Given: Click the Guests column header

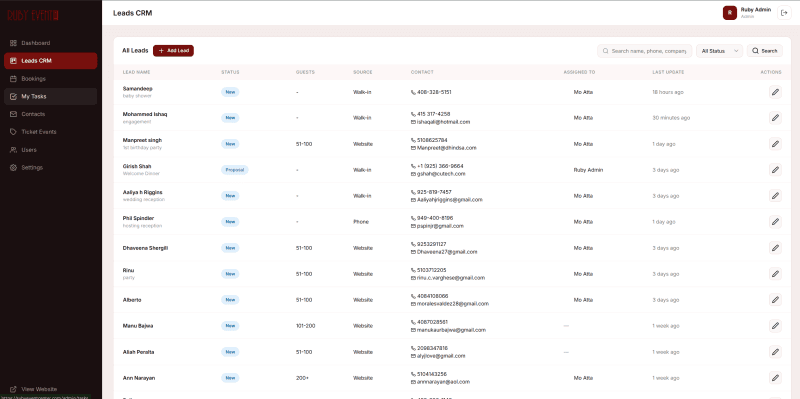Looking at the screenshot, I should [x=305, y=72].
